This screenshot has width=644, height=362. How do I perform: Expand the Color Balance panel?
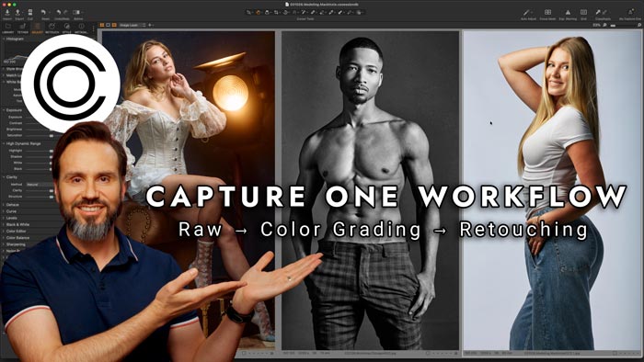click(4, 237)
